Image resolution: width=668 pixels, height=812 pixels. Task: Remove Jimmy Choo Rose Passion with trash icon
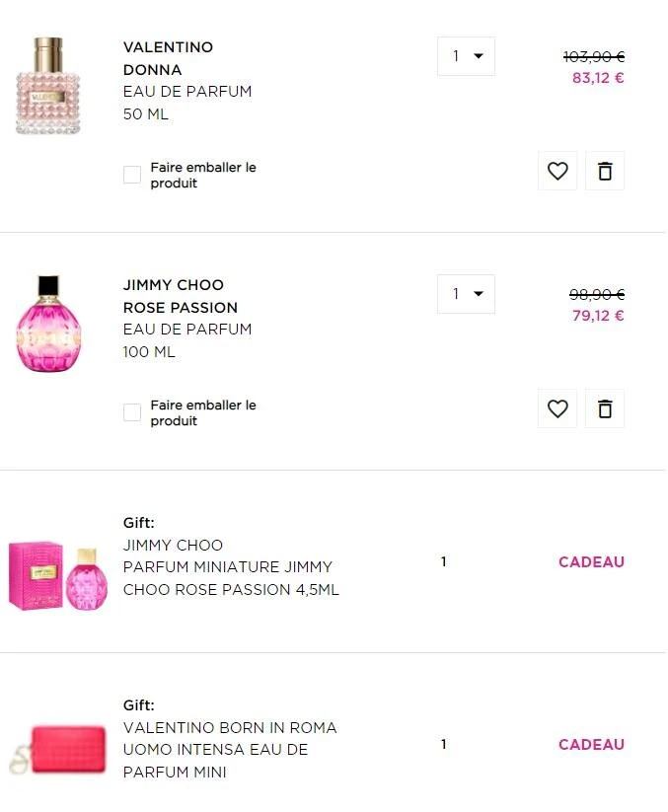click(605, 408)
